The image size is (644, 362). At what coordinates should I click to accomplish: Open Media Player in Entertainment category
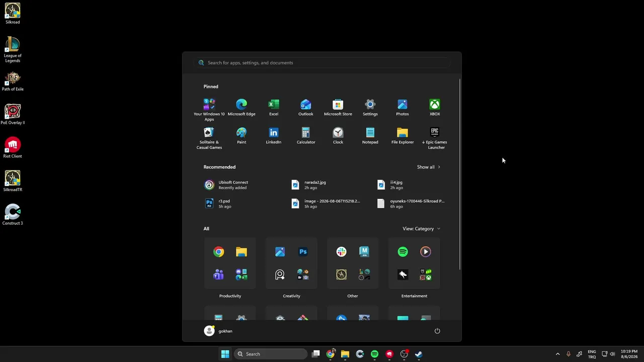click(426, 252)
